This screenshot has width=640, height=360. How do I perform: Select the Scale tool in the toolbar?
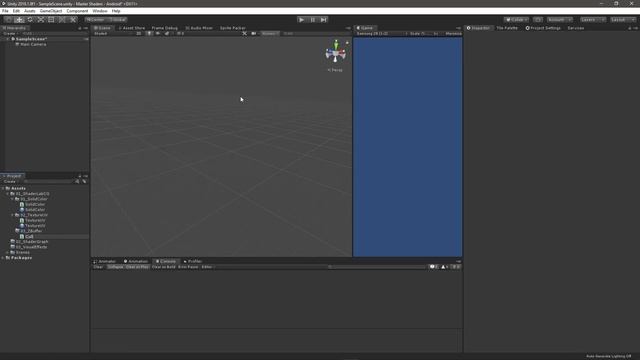[x=40, y=20]
